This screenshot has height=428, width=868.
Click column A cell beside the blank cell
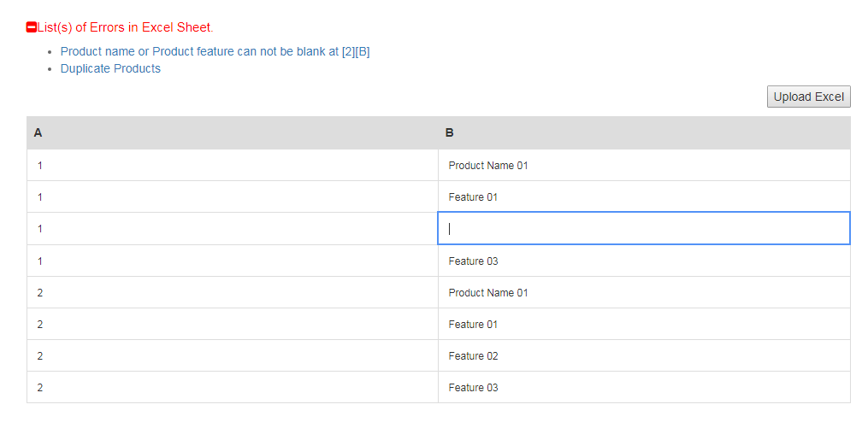click(233, 228)
